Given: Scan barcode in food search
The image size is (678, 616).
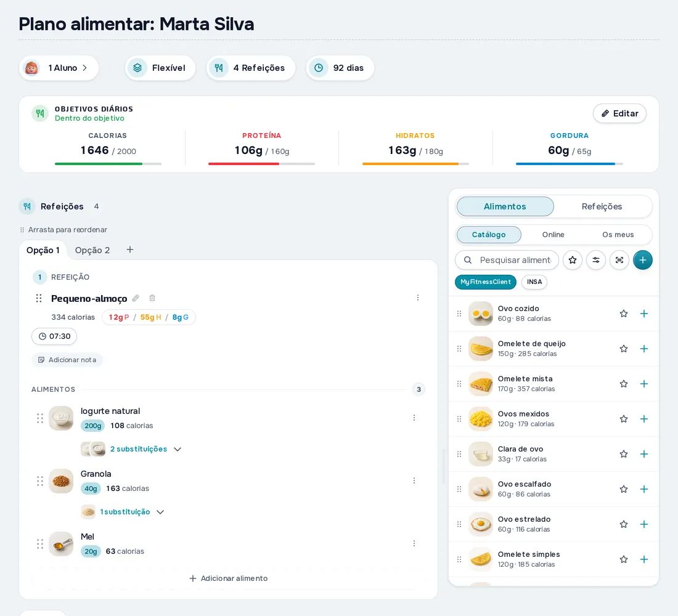Looking at the screenshot, I should pos(619,260).
